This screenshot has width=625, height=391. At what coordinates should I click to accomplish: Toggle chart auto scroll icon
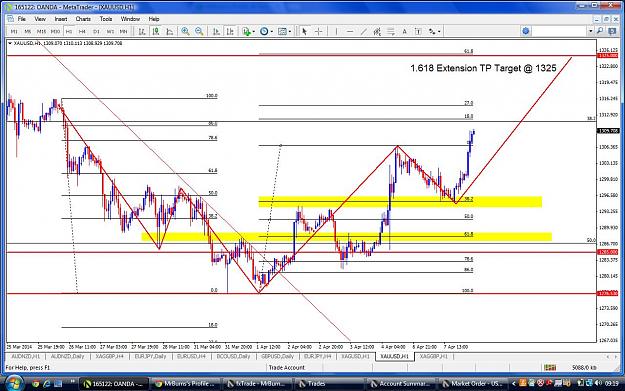coord(216,31)
